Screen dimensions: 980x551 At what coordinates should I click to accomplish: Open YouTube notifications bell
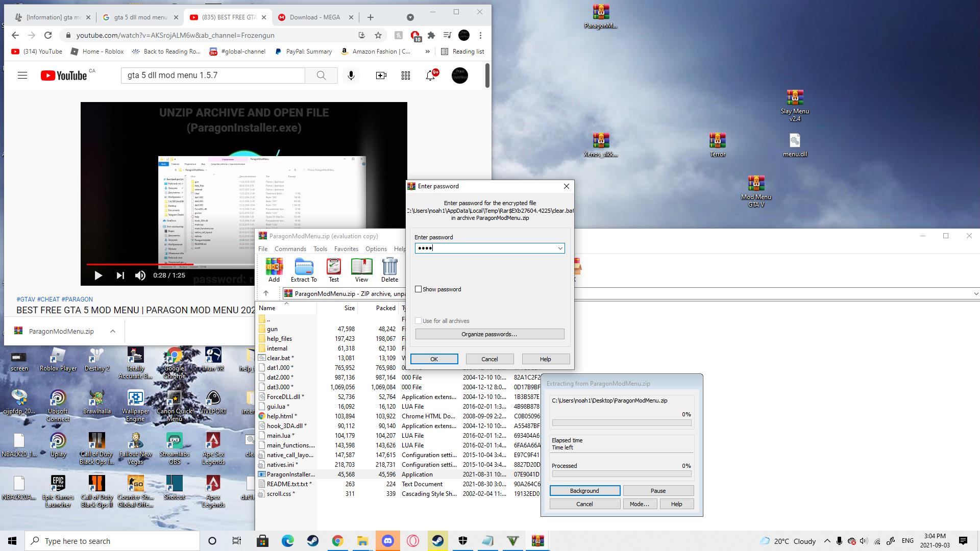(430, 76)
